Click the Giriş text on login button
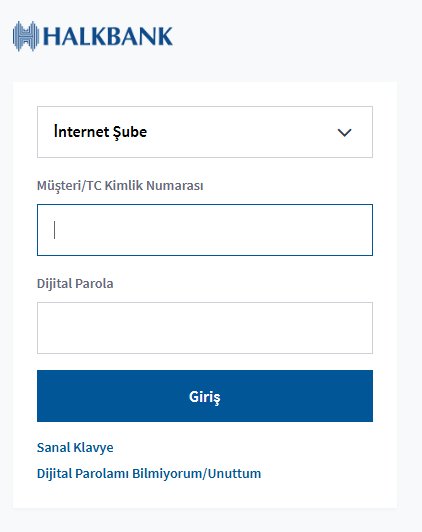 click(x=205, y=397)
